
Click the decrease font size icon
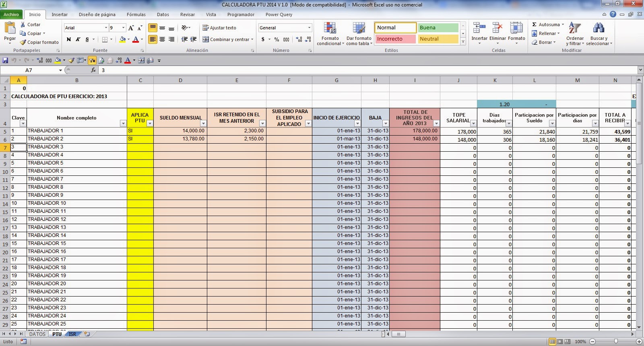coord(140,28)
